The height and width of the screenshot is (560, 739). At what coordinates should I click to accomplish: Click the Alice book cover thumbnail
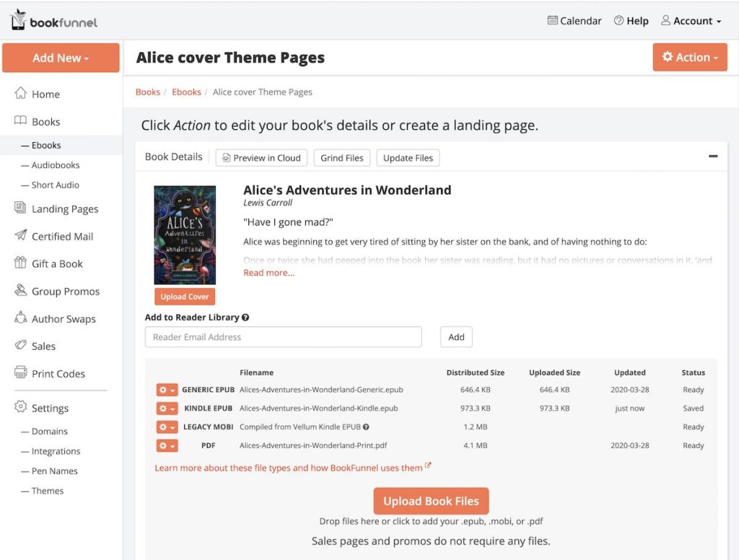(x=185, y=235)
